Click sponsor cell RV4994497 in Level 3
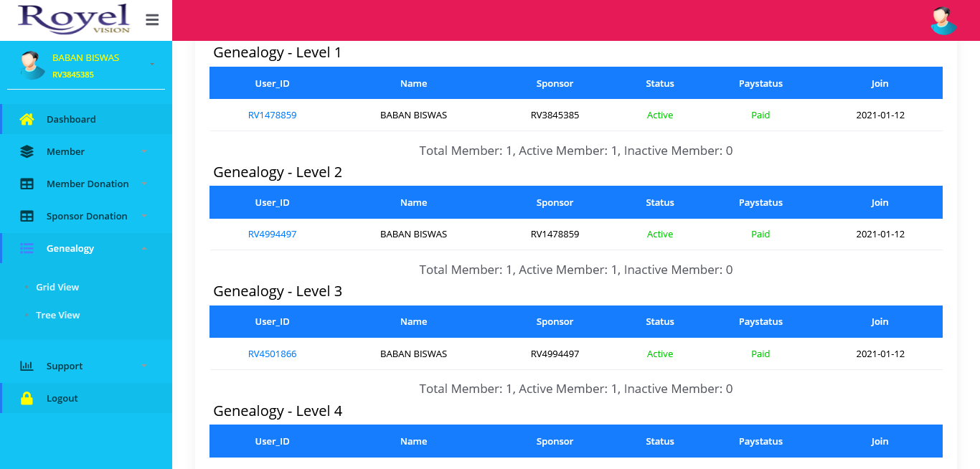The width and height of the screenshot is (980, 469). coord(555,354)
